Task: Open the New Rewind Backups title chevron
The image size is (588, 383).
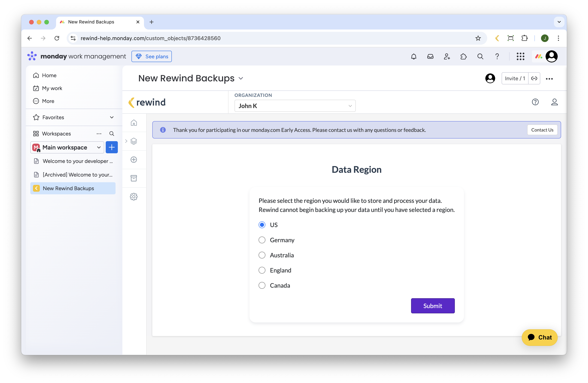Action: [x=241, y=79]
